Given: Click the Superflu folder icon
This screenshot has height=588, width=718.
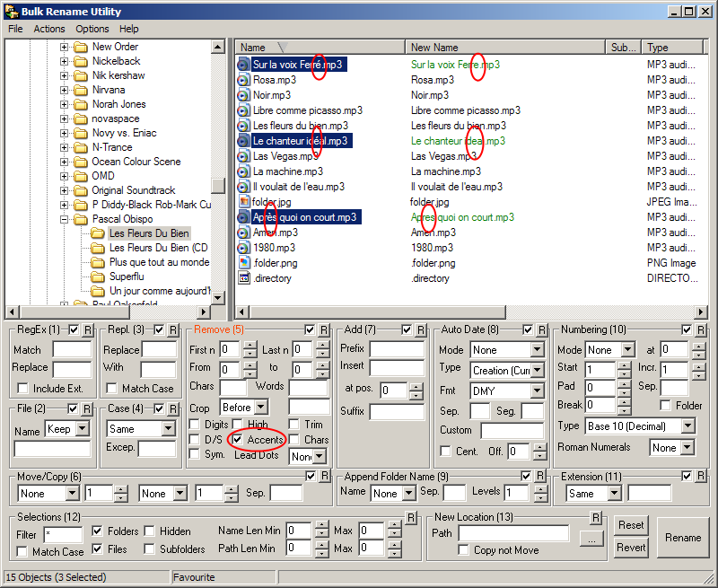Looking at the screenshot, I should (97, 276).
